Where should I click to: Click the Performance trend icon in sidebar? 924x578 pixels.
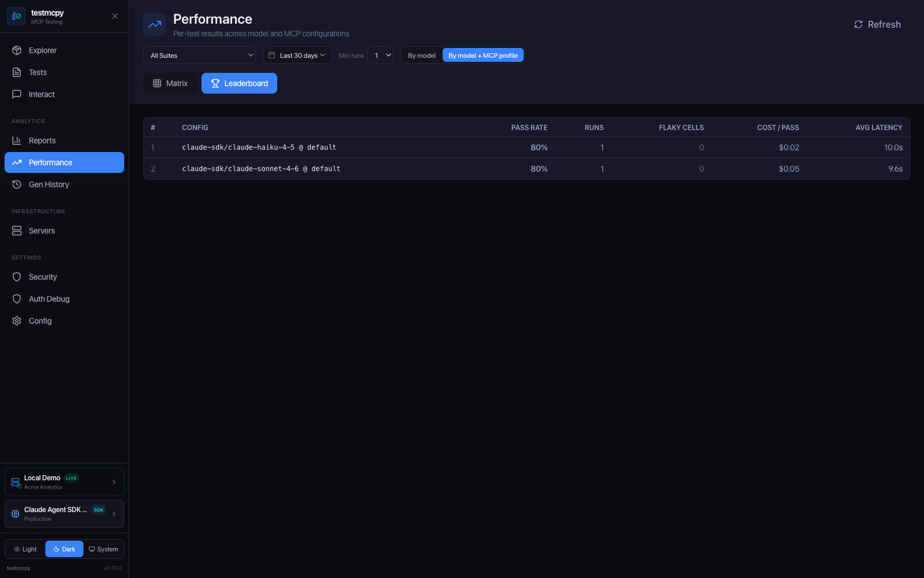pyautogui.click(x=17, y=162)
